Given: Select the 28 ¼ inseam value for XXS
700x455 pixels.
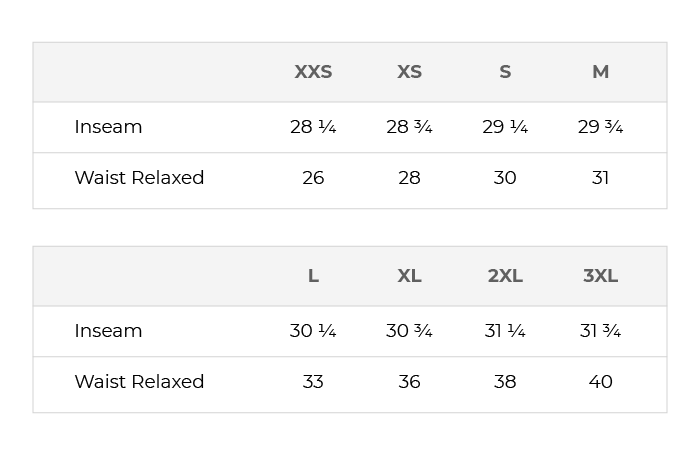Looking at the screenshot, I should (x=313, y=127).
